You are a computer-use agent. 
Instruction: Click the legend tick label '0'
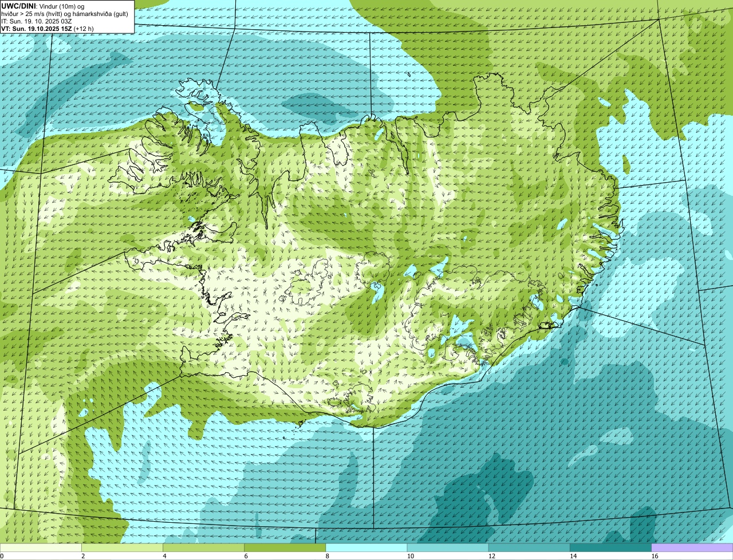click(x=2, y=556)
